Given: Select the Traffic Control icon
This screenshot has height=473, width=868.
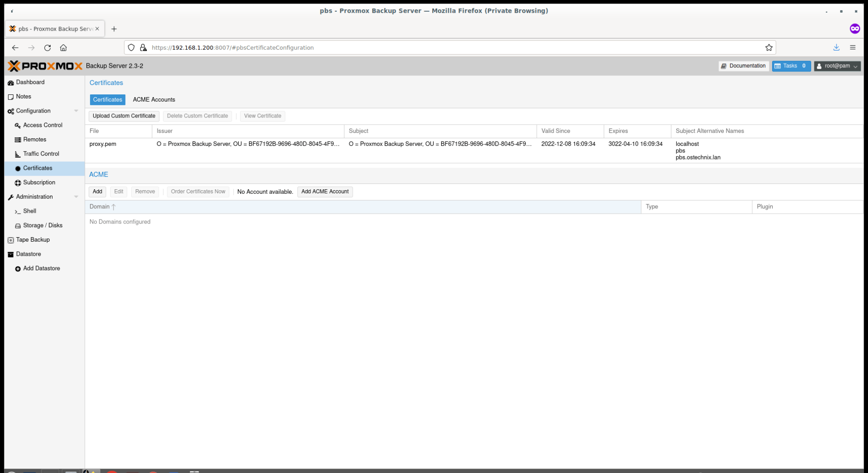Looking at the screenshot, I should (x=18, y=154).
